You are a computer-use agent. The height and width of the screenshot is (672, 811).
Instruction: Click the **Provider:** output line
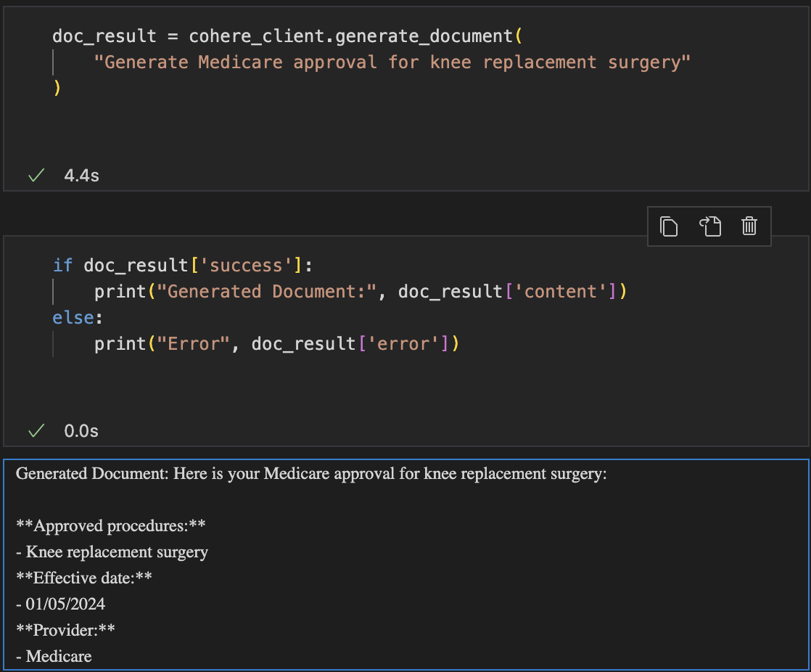65,630
